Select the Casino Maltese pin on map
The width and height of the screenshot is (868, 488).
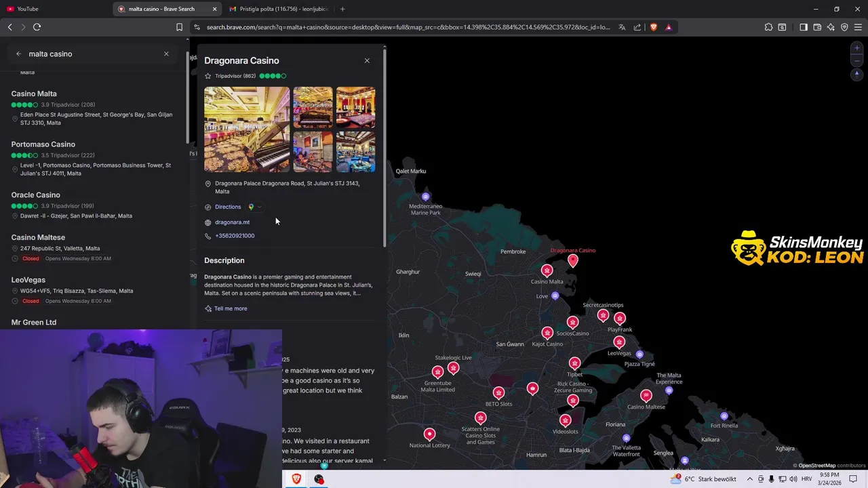coord(646,395)
